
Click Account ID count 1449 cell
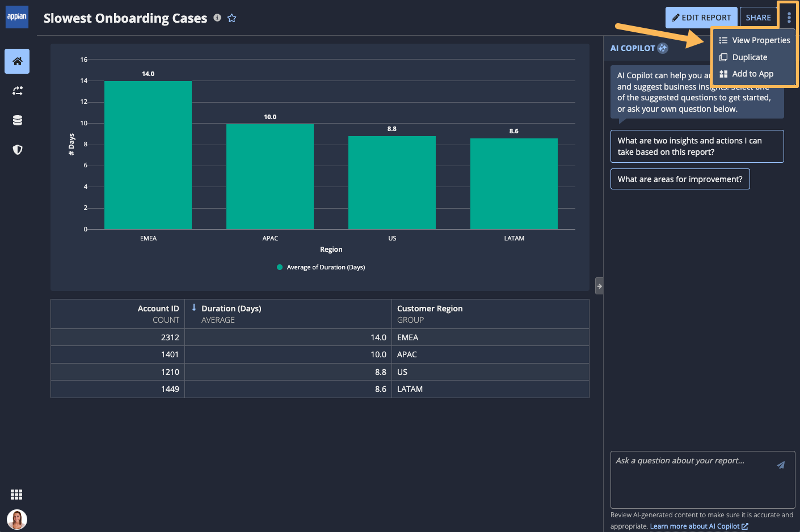[x=118, y=389]
